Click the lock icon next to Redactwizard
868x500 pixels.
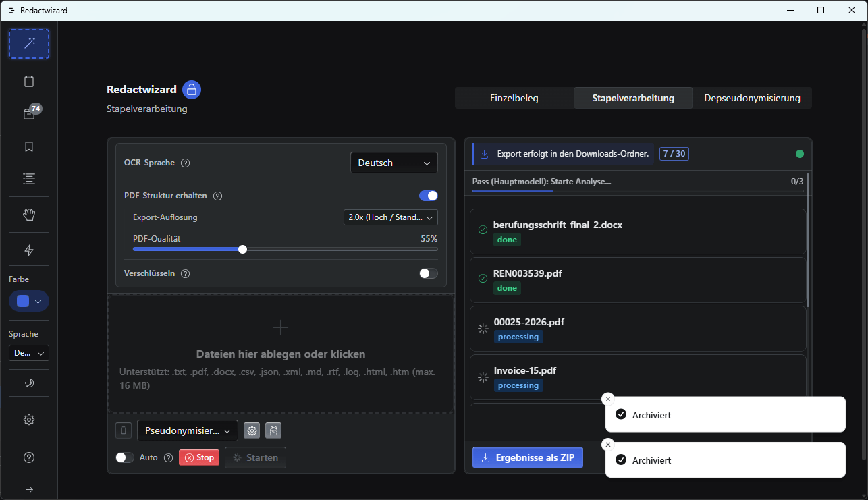coord(192,90)
